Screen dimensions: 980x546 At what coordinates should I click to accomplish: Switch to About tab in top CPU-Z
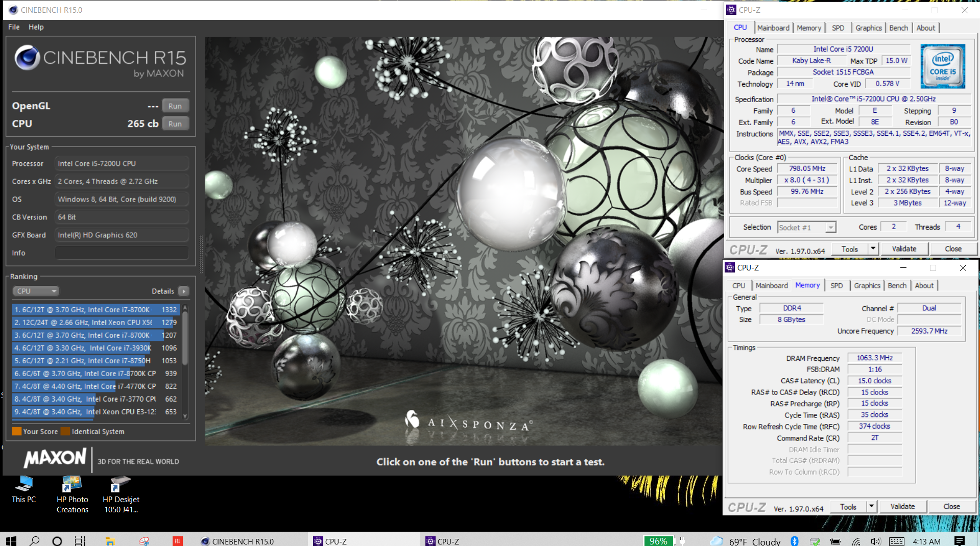(x=926, y=28)
